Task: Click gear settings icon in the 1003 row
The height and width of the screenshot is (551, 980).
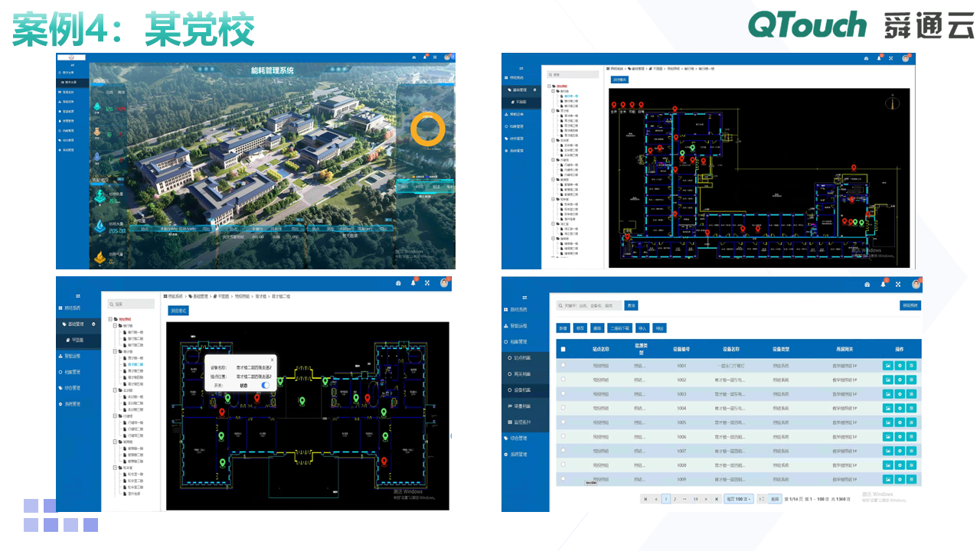Action: pyautogui.click(x=900, y=394)
